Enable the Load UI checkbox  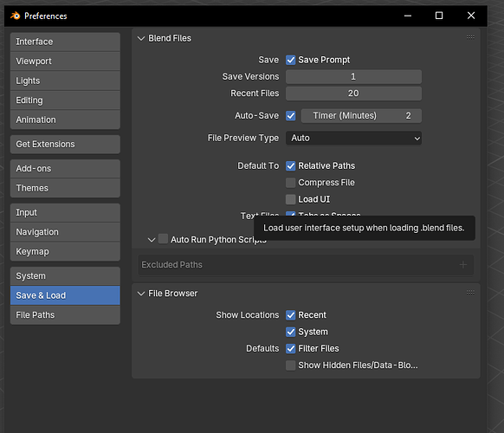291,199
